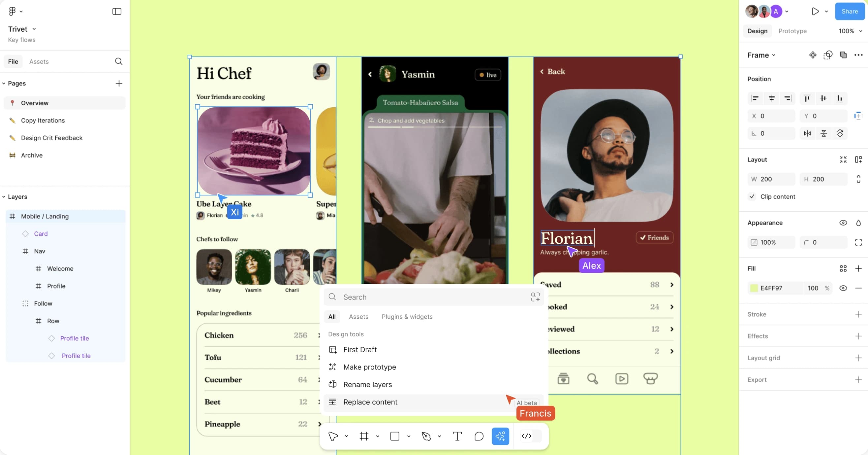868x455 pixels.
Task: Select Rename layers from context menu
Action: click(x=367, y=384)
